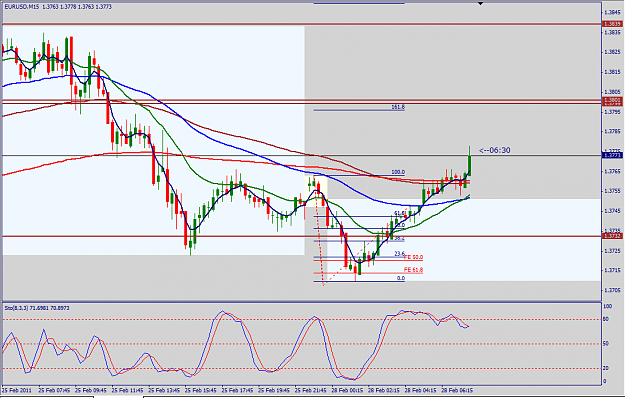Click the 1.3825 price scale value
Screen dimensions: 625x398
click(x=613, y=52)
